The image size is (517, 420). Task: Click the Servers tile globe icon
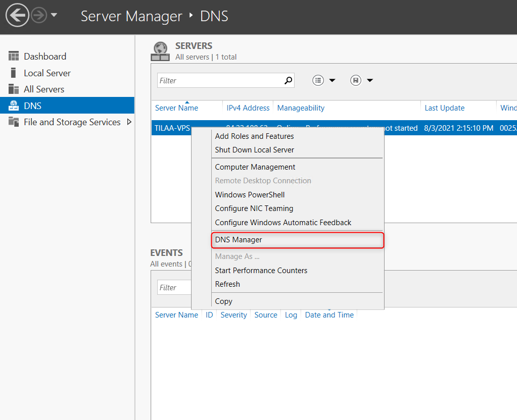[160, 51]
